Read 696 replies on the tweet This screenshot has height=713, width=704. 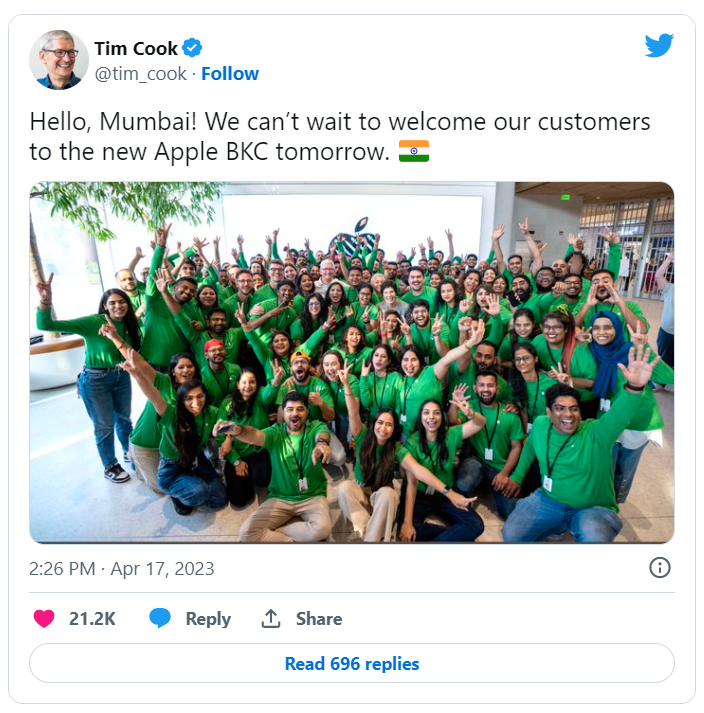coord(352,663)
